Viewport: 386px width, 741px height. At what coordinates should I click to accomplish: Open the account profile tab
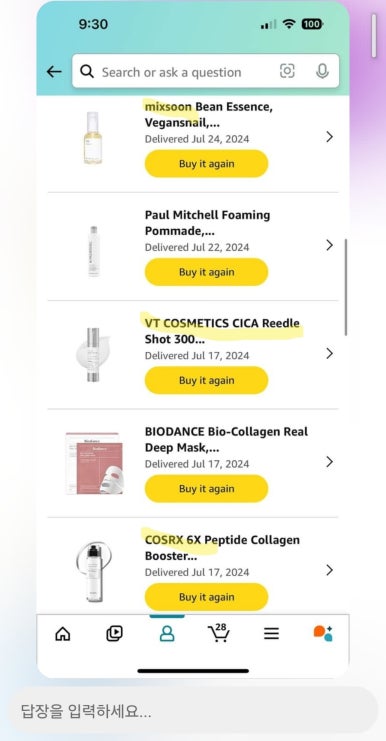point(167,633)
